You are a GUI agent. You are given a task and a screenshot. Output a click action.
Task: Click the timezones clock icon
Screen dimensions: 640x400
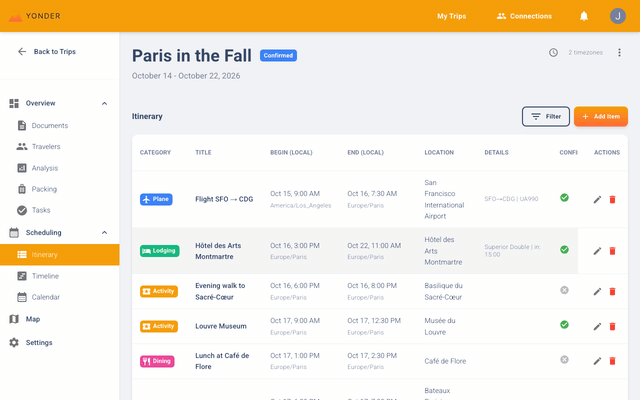tap(554, 53)
